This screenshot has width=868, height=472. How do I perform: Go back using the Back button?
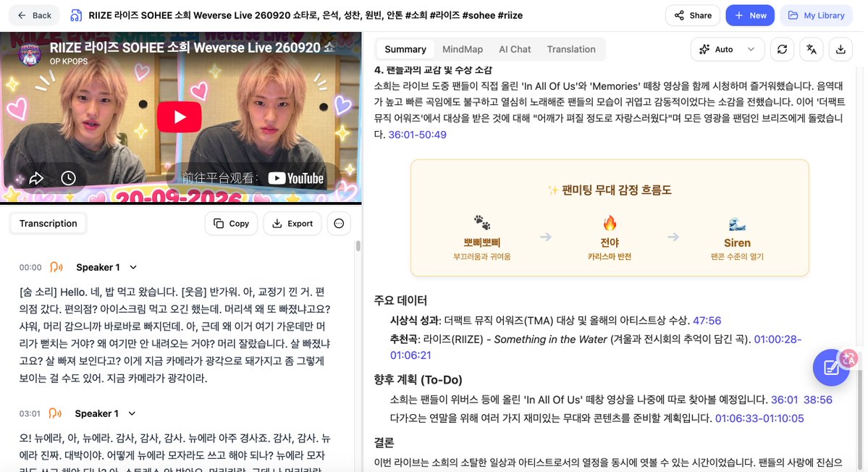34,15
